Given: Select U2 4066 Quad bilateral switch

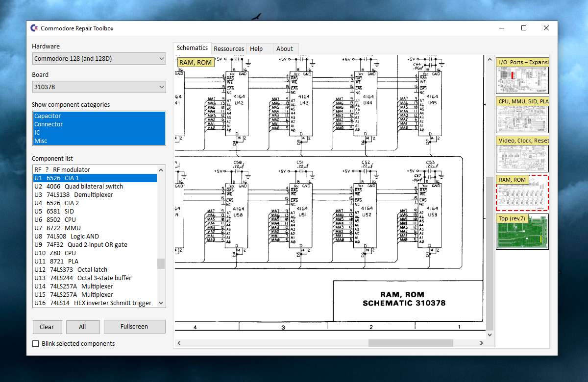Looking at the screenshot, I should pyautogui.click(x=95, y=187).
